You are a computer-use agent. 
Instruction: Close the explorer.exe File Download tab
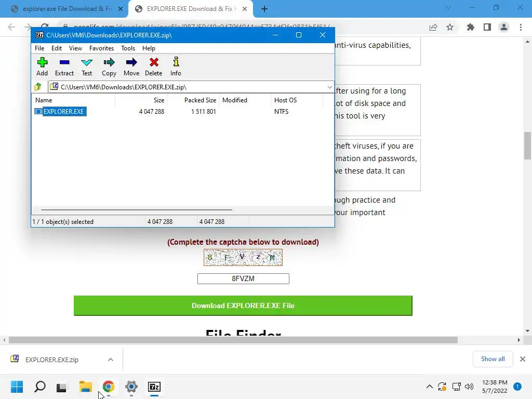pos(121,9)
